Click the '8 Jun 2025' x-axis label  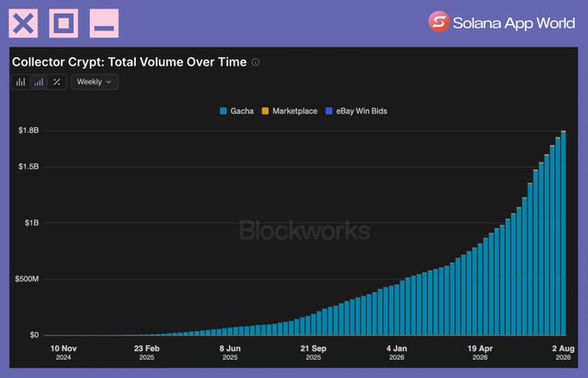pos(230,353)
